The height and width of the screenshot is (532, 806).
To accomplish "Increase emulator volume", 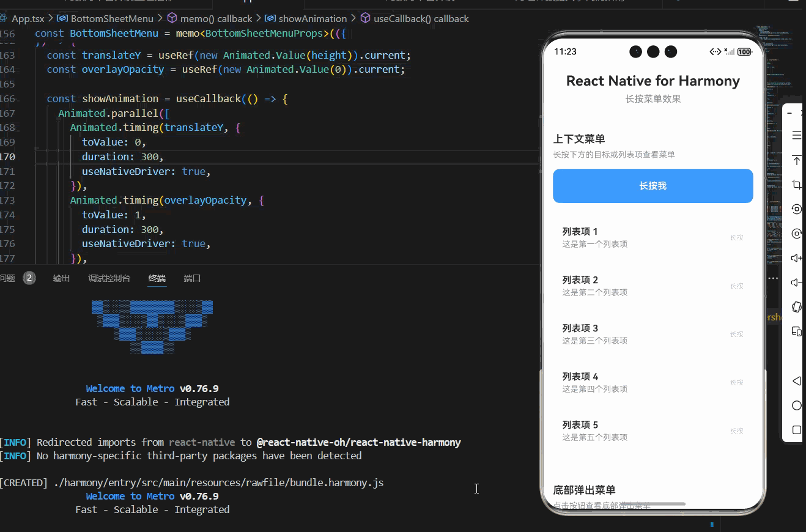I will coord(796,258).
